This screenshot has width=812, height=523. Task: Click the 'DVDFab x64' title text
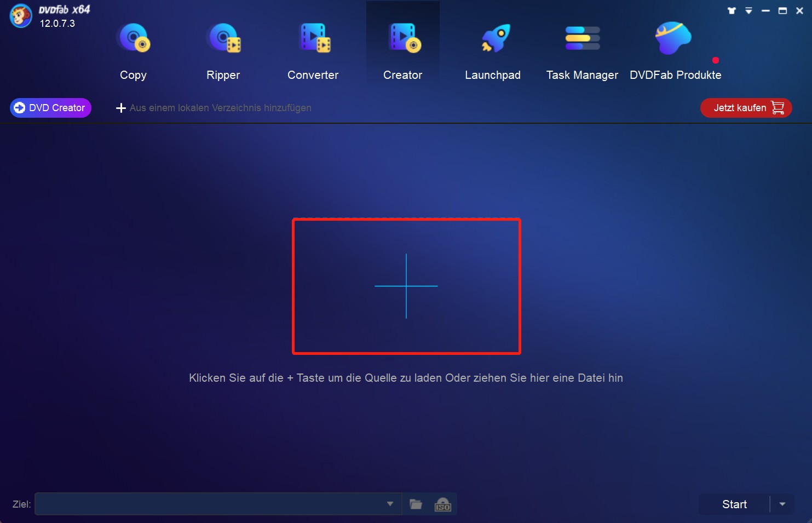coord(64,9)
